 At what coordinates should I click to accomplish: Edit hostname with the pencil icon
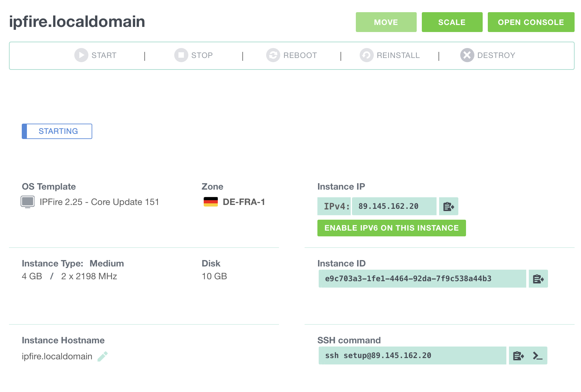(x=102, y=356)
